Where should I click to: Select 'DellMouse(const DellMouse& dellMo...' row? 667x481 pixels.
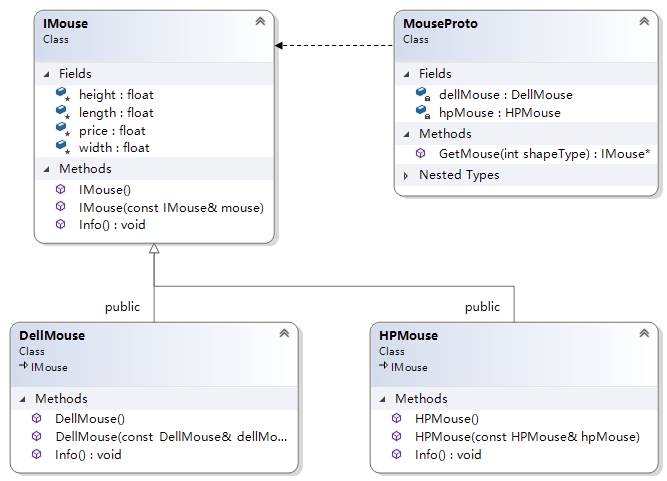(171, 437)
